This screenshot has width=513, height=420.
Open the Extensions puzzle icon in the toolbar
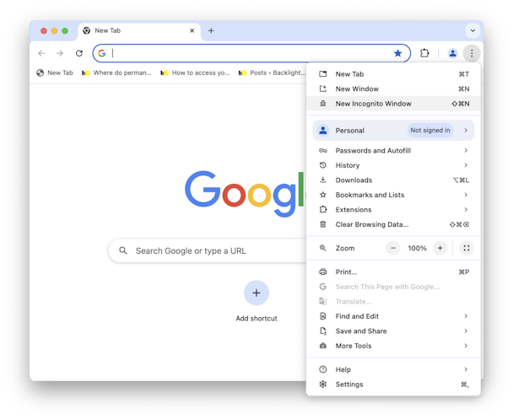[424, 53]
